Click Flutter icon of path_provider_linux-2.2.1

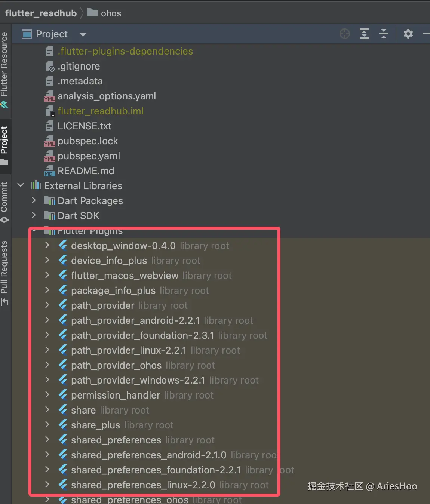point(63,350)
